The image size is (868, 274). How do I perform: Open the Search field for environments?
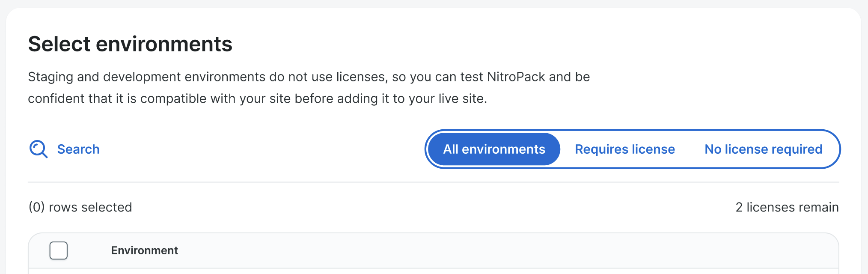click(x=64, y=149)
